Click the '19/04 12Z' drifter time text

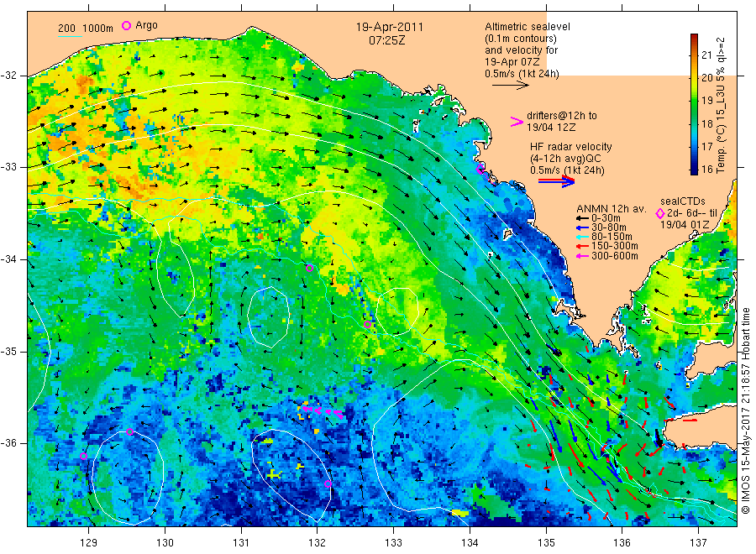click(551, 128)
